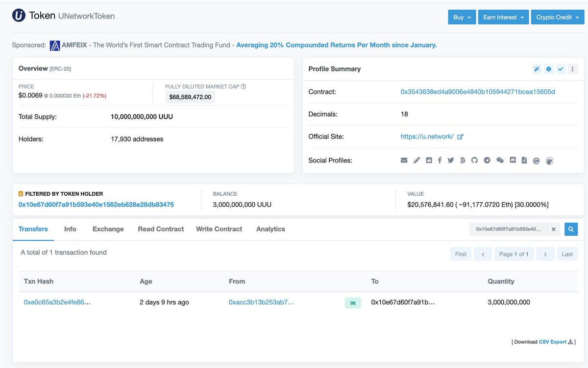Open the blog pencil social icon
The image size is (588, 368).
(x=416, y=160)
